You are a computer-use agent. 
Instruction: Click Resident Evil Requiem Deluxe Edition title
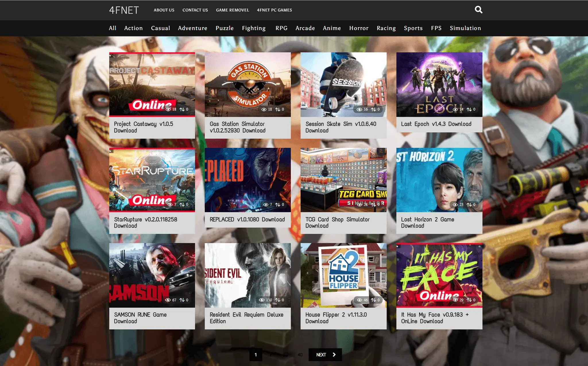(x=246, y=318)
